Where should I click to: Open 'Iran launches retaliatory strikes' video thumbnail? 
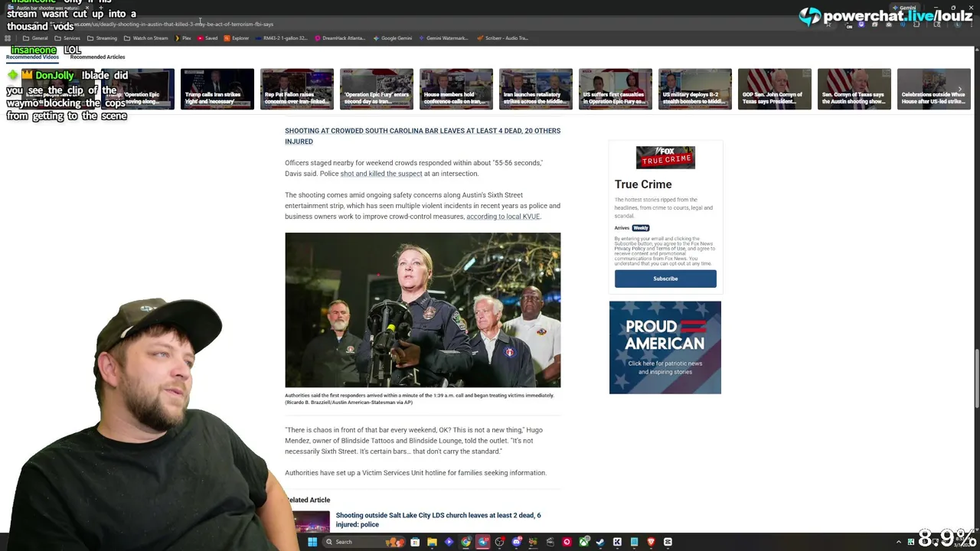pos(536,89)
